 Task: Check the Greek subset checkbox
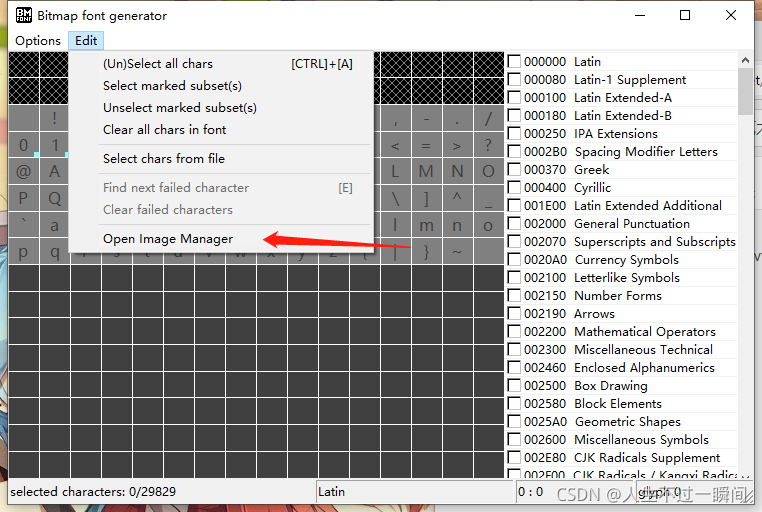point(514,170)
